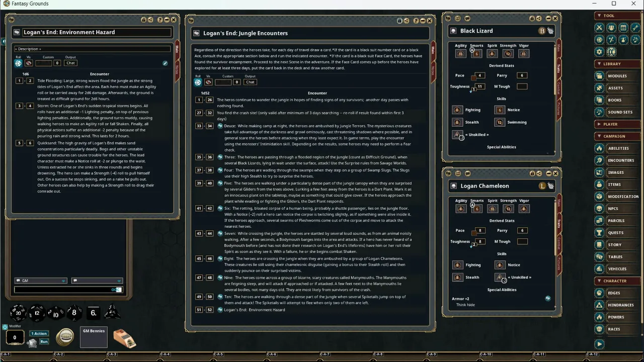The image size is (644, 362).
Task: Open the Books library
Action: 618,100
